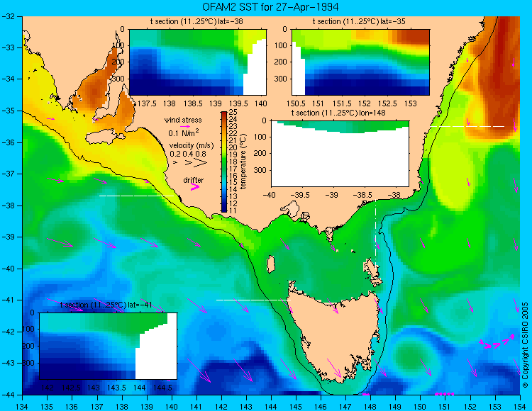Click the white dashed lat=-38 section line
Viewport: 532px width, 411px height.
(x=136, y=196)
